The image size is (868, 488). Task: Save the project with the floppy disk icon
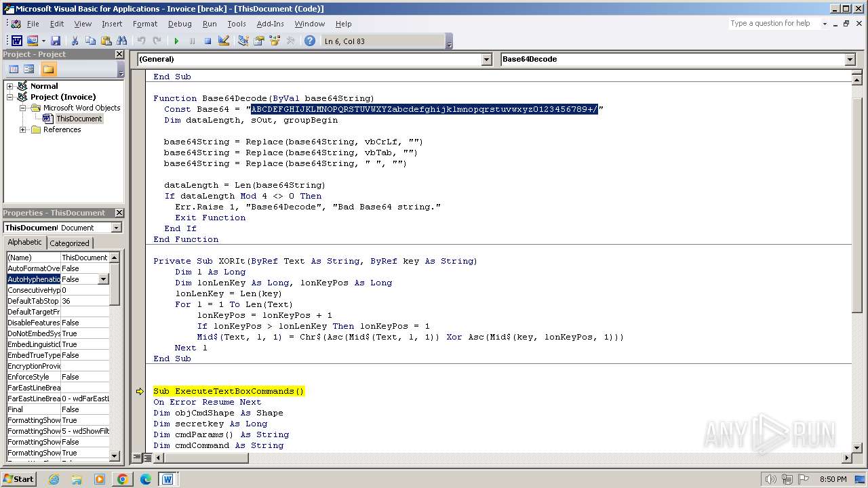point(56,41)
